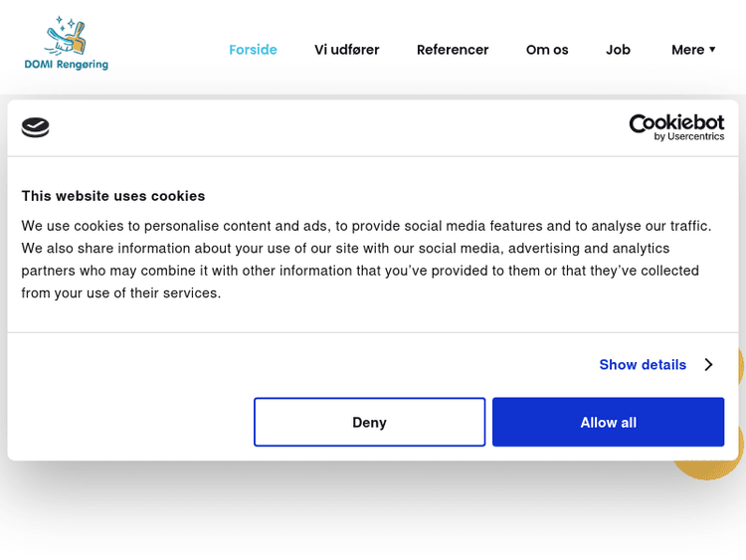This screenshot has height=560, width=746.
Task: Navigate to the Om os page
Action: tap(547, 50)
